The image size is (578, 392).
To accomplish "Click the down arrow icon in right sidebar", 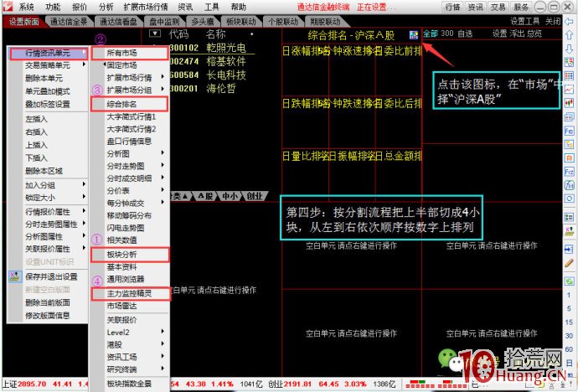I will [569, 49].
